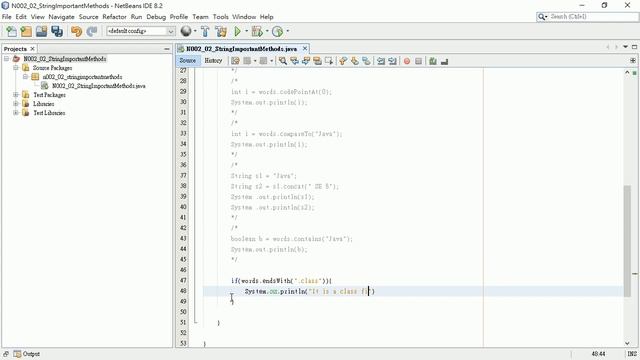Click the Comment lines icon

(433, 61)
